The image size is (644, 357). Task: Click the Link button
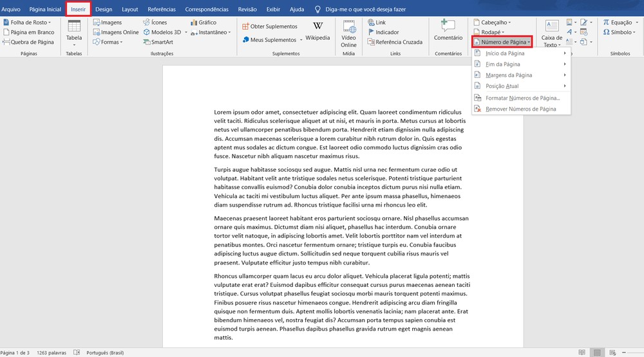[377, 22]
